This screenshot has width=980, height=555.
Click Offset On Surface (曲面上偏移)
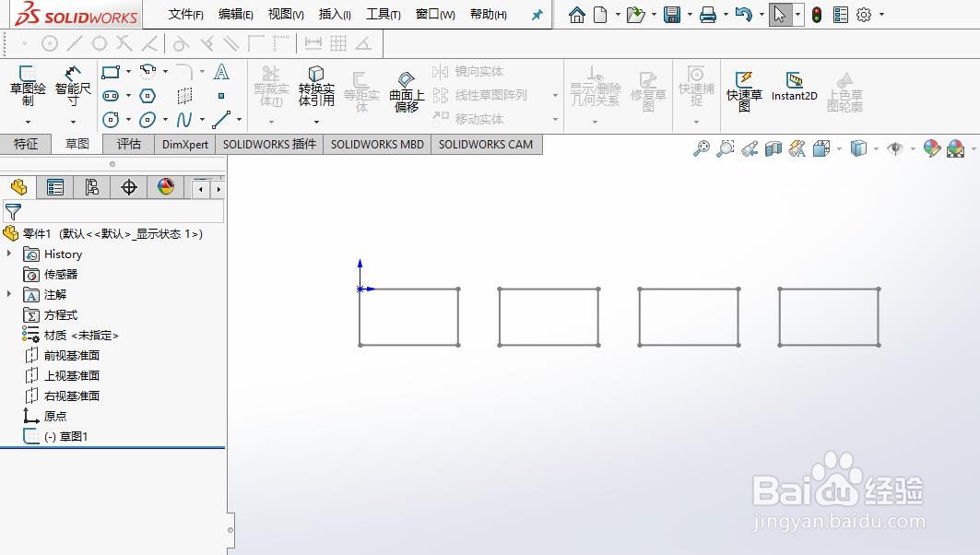[407, 91]
